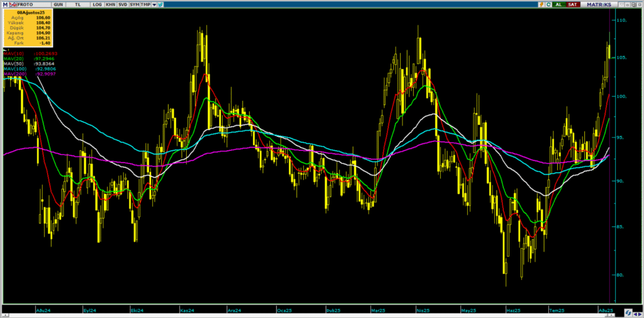The image size is (644, 318).
Task: Open the GUN period selector
Action: pos(58,4)
